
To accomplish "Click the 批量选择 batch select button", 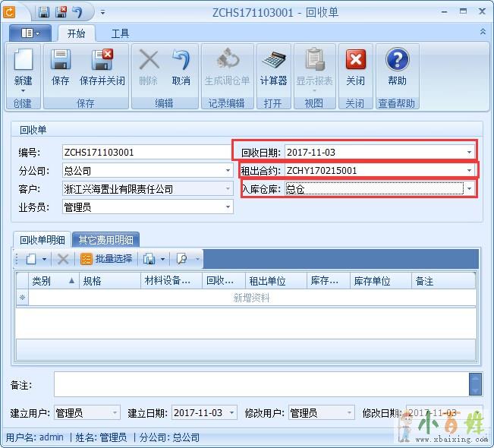I will point(106,259).
